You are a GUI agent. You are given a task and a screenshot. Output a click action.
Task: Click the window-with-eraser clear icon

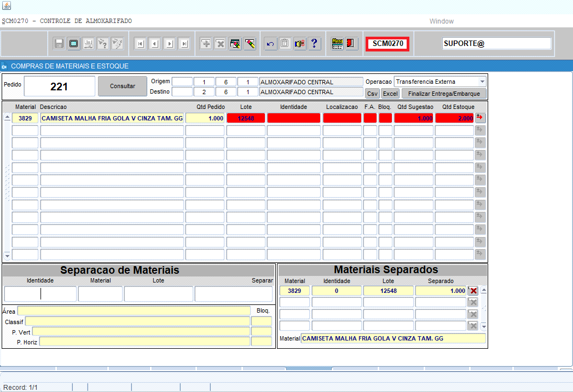click(x=235, y=44)
